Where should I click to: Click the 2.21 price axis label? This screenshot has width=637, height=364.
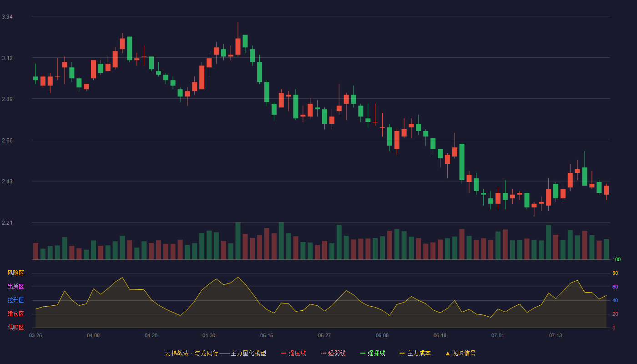click(7, 223)
